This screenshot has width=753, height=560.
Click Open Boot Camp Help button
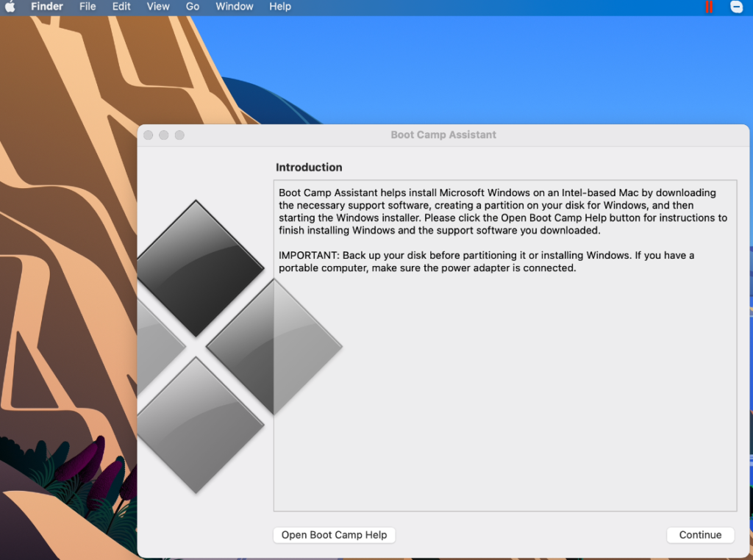click(x=335, y=535)
